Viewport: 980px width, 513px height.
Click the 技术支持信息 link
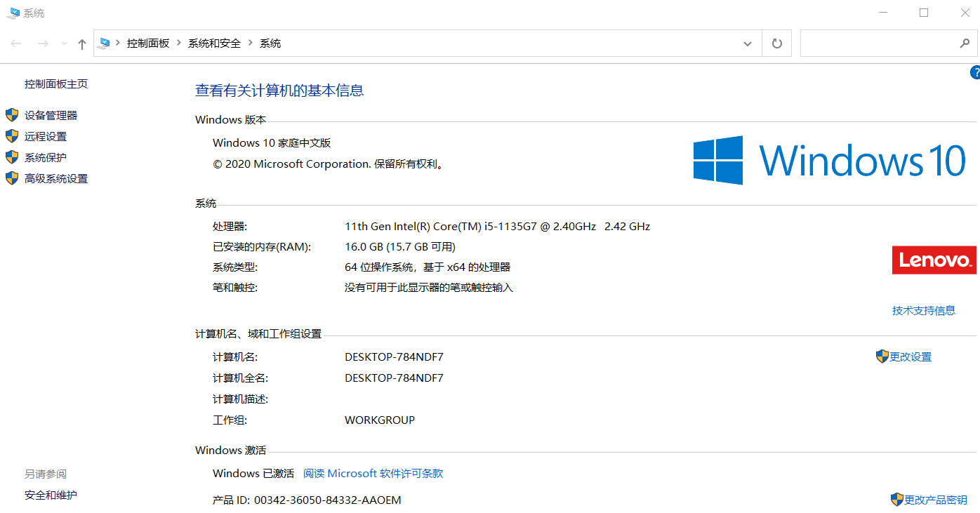tap(924, 310)
